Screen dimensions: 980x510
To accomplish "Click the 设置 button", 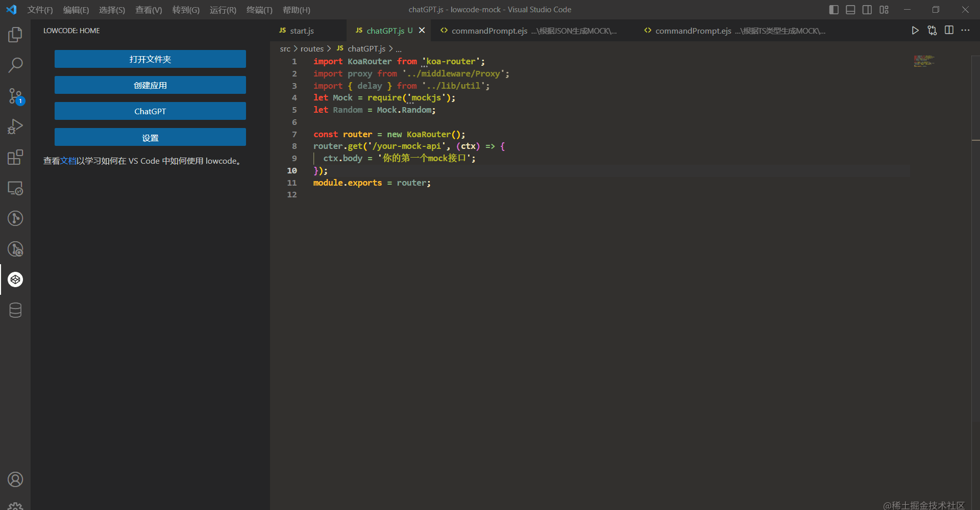I will pos(150,137).
